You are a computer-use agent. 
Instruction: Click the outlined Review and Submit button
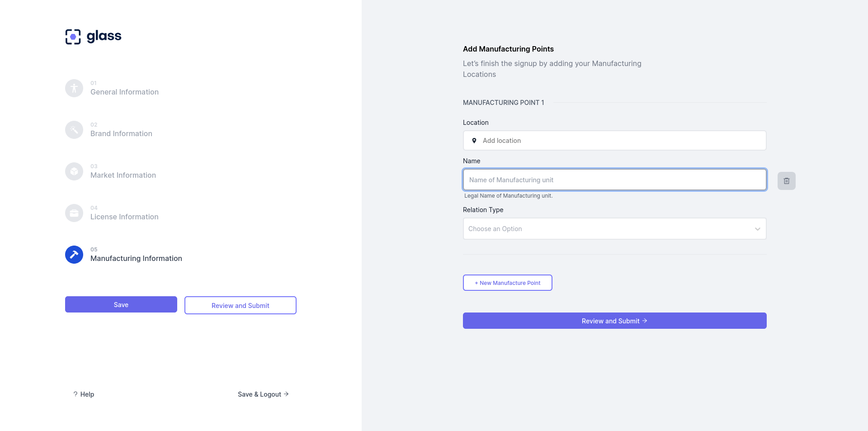tap(241, 305)
